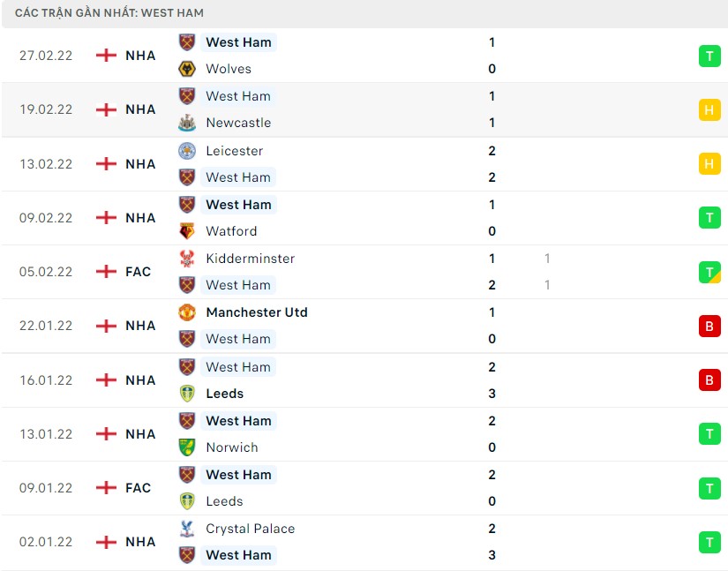This screenshot has width=728, height=571.
Task: Select the date 05.02.22
Action: pos(46,272)
